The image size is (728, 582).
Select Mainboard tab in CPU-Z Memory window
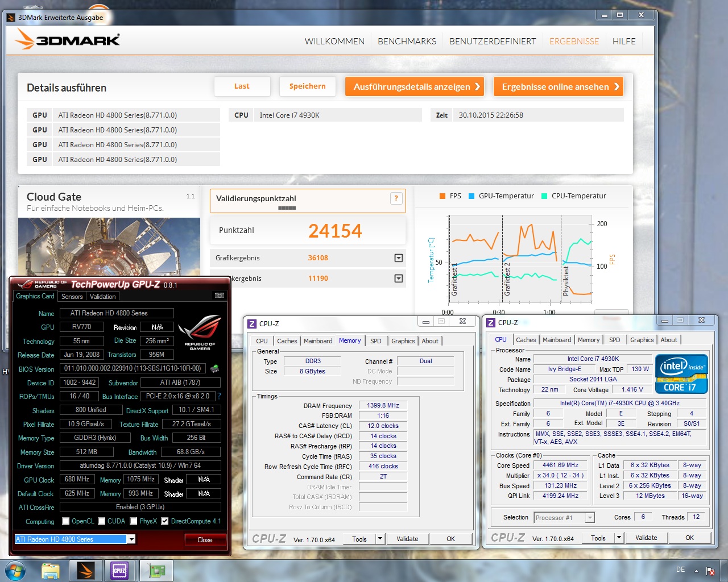point(318,341)
